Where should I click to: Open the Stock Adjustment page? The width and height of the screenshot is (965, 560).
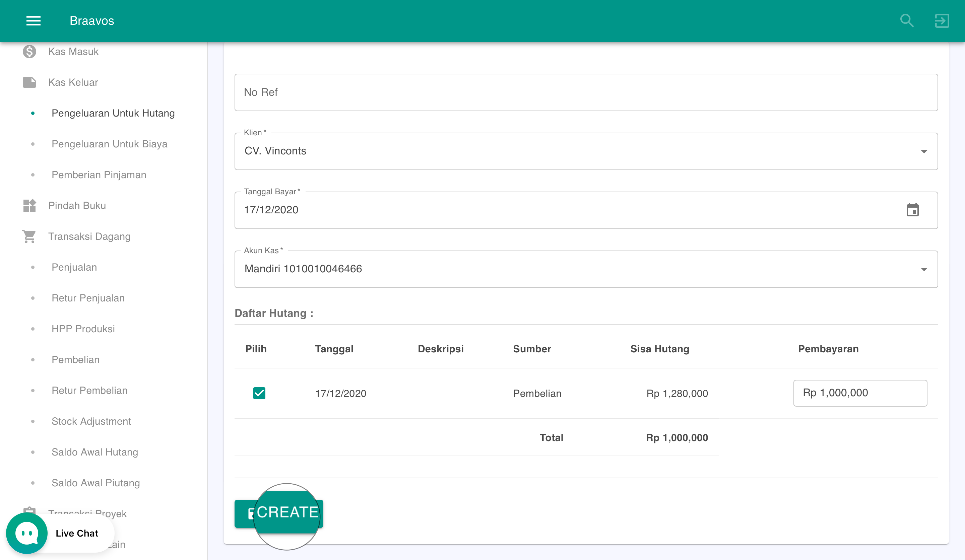tap(91, 421)
